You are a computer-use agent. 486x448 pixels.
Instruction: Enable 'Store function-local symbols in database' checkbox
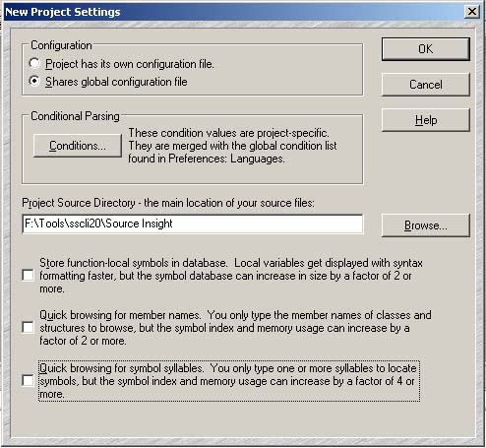(29, 276)
